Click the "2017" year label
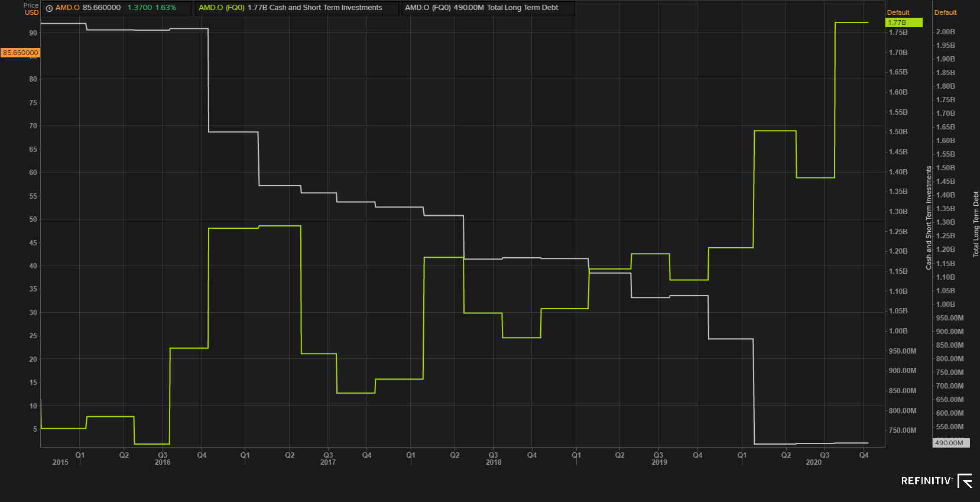This screenshot has height=502, width=980. pyautogui.click(x=328, y=462)
